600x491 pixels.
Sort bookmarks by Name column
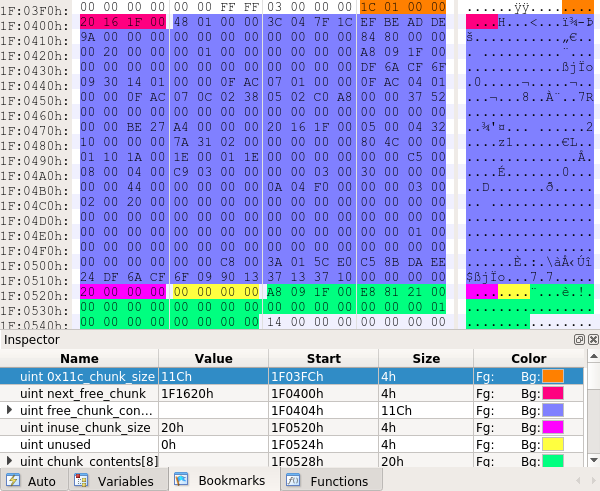pos(79,358)
